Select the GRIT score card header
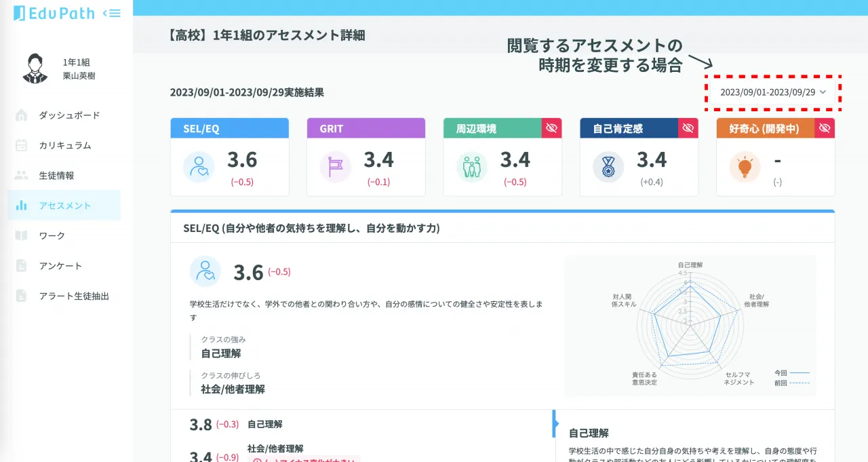The width and height of the screenshot is (868, 462). [x=366, y=128]
